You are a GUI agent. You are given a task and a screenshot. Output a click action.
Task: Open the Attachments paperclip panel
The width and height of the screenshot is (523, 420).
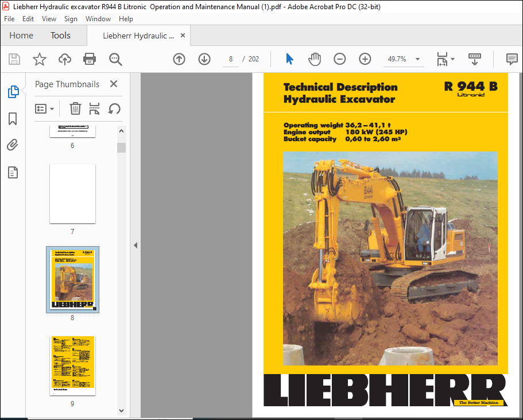13,145
